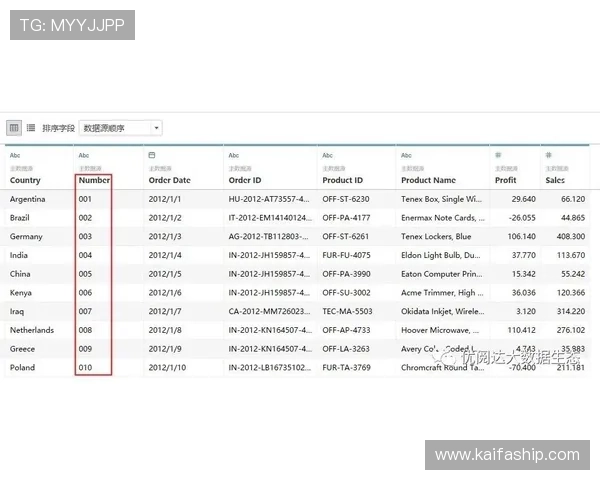Image resolution: width=600 pixels, height=480 pixels.
Task: Click the Number value 010
Action: click(x=85, y=367)
